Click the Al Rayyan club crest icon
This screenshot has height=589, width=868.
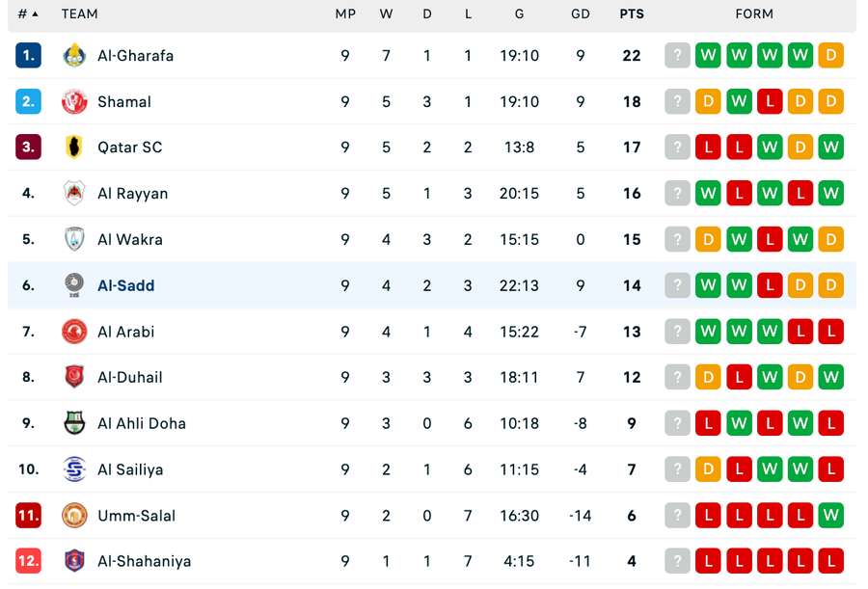tap(74, 194)
